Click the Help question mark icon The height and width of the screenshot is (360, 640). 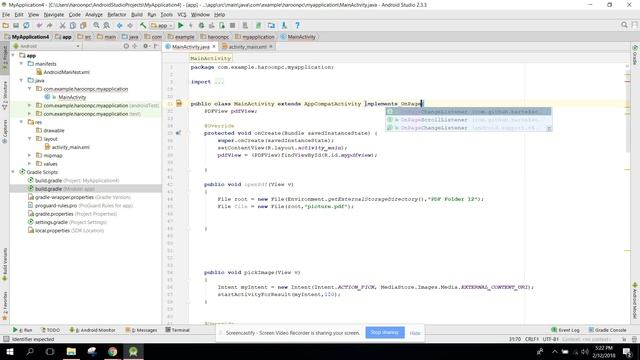(x=298, y=25)
